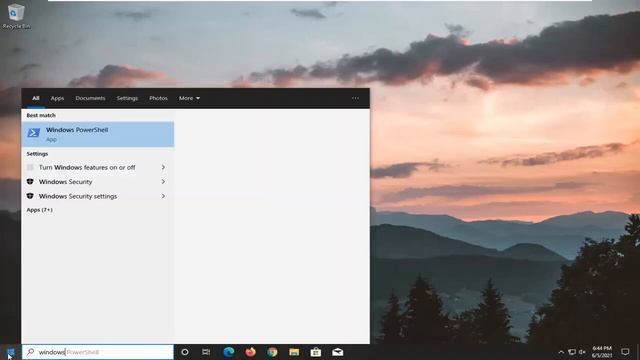Open Microsoft Store from taskbar

coord(316,352)
